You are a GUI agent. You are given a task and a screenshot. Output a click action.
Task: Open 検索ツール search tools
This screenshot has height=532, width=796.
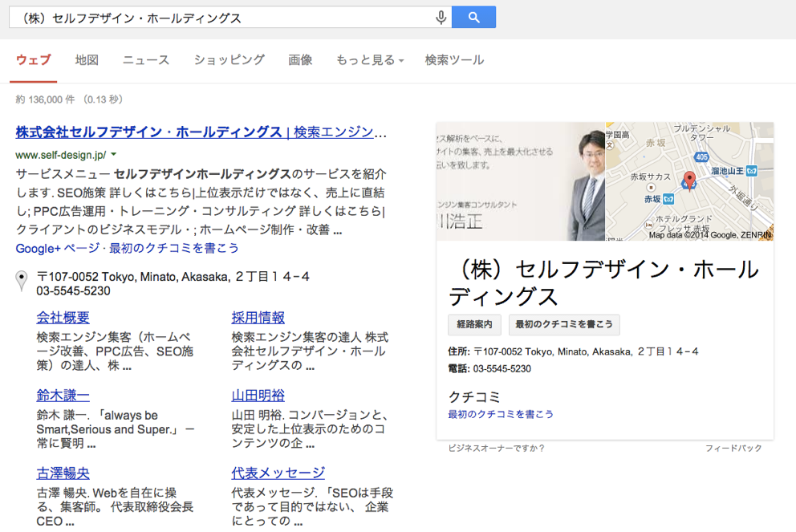454,60
